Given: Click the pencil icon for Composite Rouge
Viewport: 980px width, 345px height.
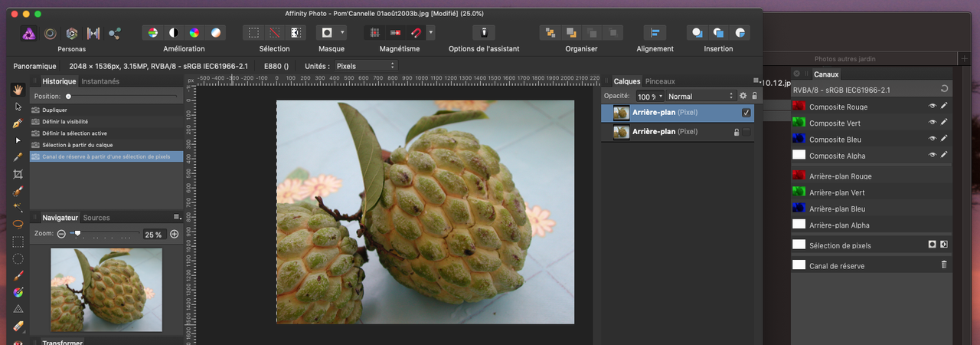Looking at the screenshot, I should [x=944, y=107].
